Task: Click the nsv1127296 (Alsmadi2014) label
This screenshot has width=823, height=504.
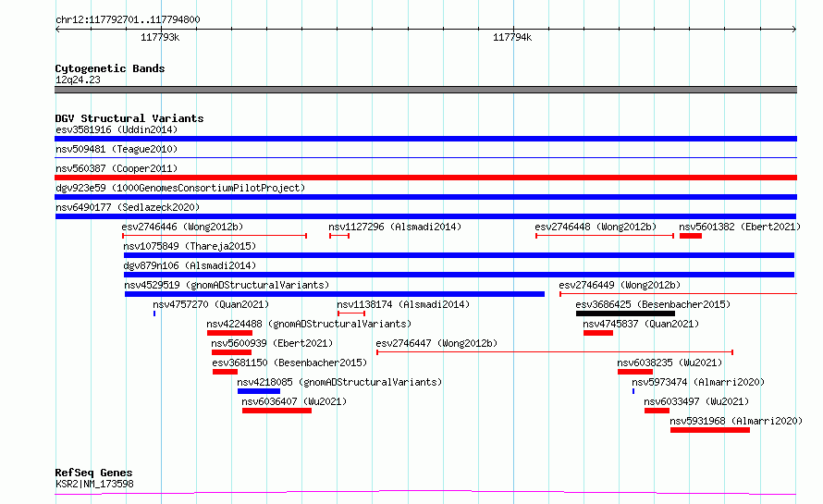Action: tap(395, 227)
